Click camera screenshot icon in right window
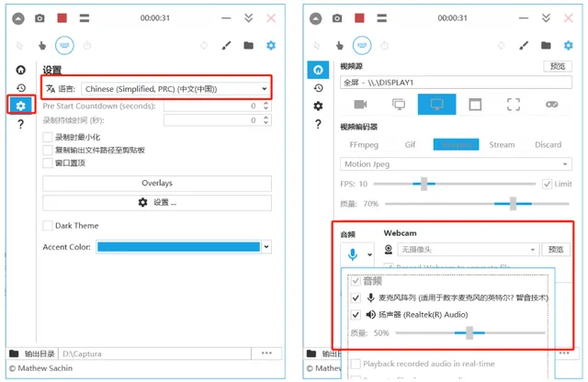Image resolution: width=588 pixels, height=382 pixels. pyautogui.click(x=337, y=18)
